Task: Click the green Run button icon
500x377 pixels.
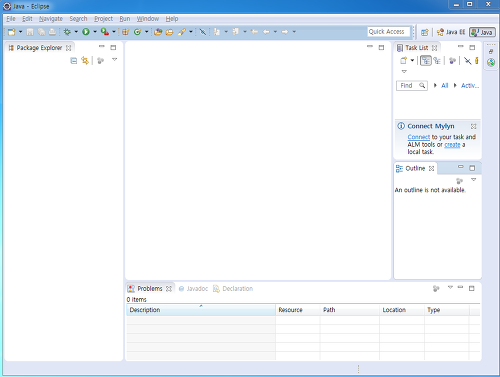Action: [x=86, y=32]
